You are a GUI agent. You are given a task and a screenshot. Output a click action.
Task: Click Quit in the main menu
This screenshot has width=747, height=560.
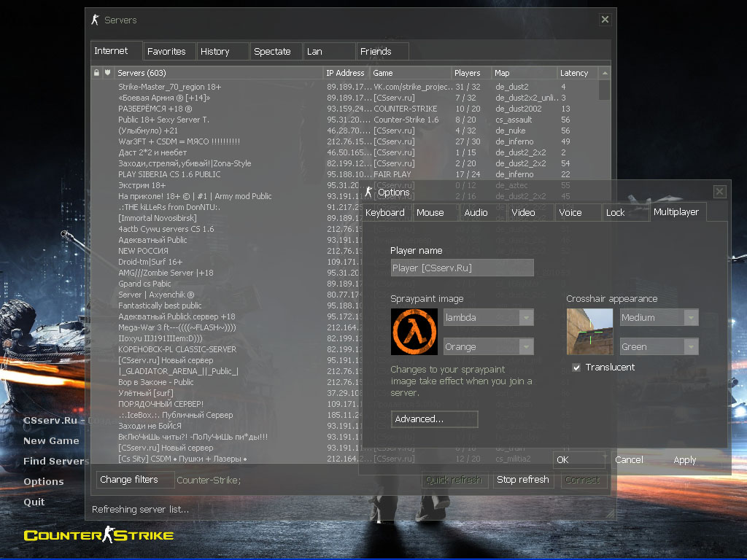(34, 502)
